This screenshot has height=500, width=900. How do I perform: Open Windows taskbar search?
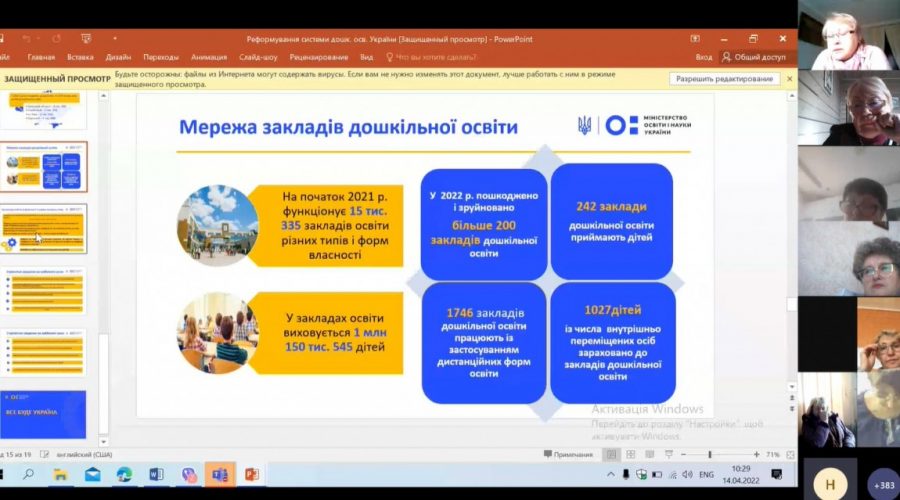pos(28,475)
